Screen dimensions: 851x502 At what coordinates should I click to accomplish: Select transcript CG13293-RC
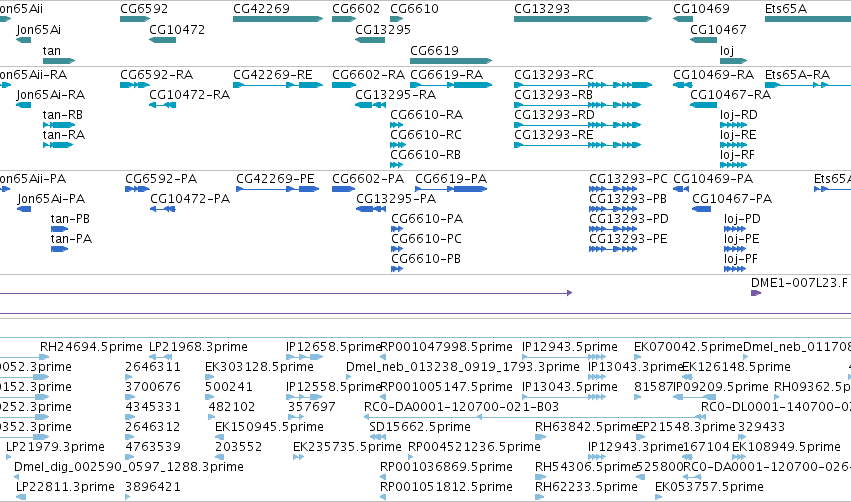tap(554, 75)
